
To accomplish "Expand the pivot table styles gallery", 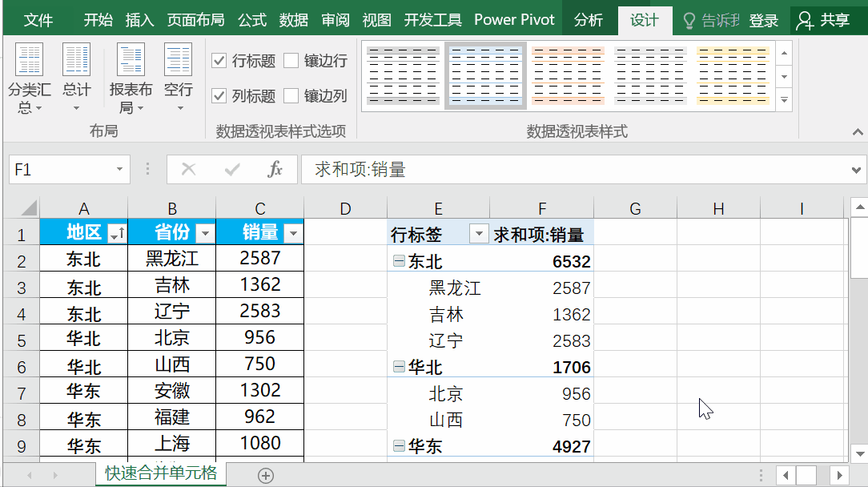I will 785,100.
